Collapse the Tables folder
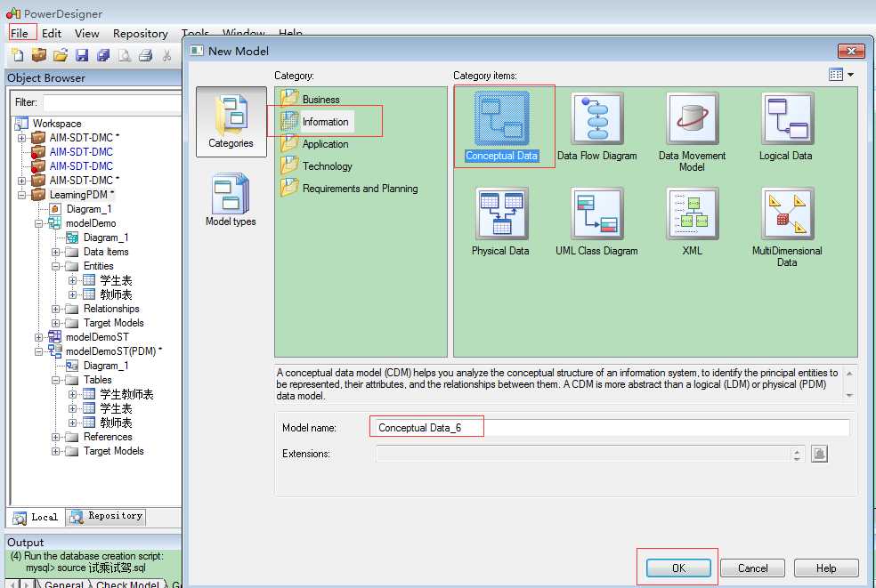 pos(55,380)
